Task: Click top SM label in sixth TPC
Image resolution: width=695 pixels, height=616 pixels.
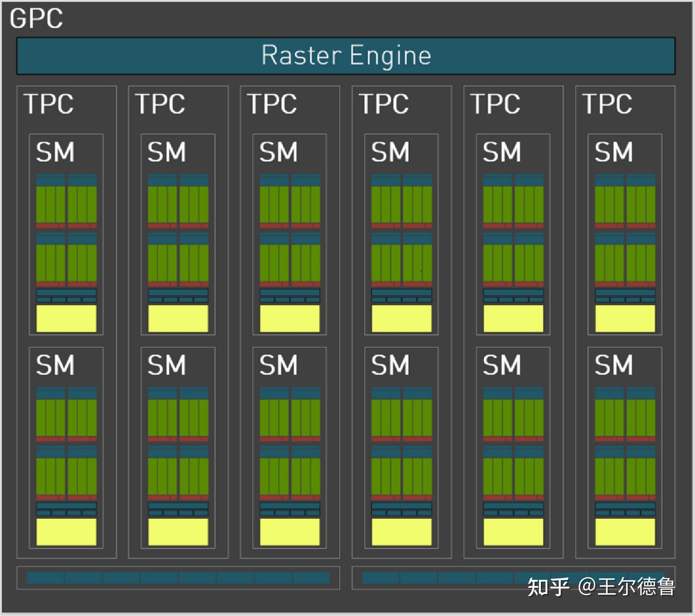Action: pos(614,152)
